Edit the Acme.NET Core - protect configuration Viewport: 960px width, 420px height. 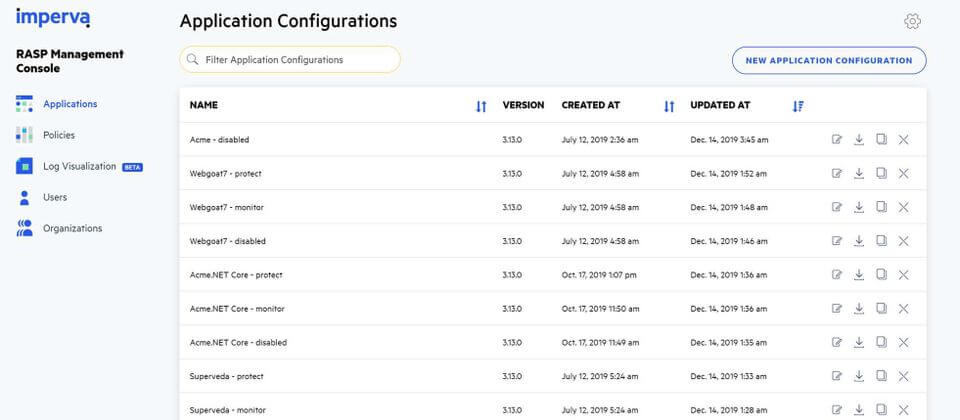click(837, 275)
